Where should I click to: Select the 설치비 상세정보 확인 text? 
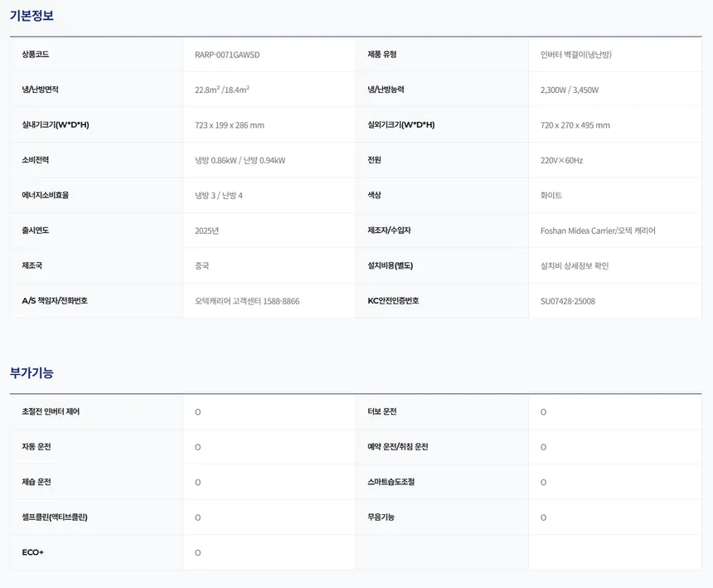(x=575, y=265)
